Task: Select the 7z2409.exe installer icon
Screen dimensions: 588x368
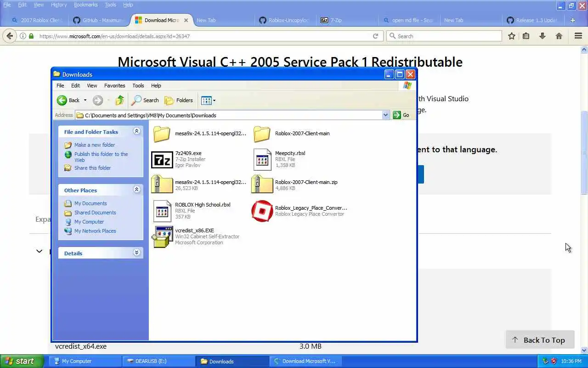Action: pos(162,159)
